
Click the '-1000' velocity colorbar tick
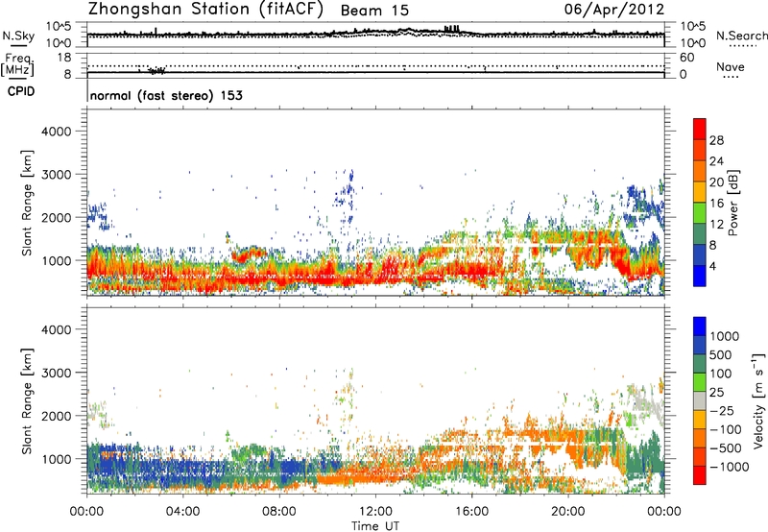(x=729, y=467)
